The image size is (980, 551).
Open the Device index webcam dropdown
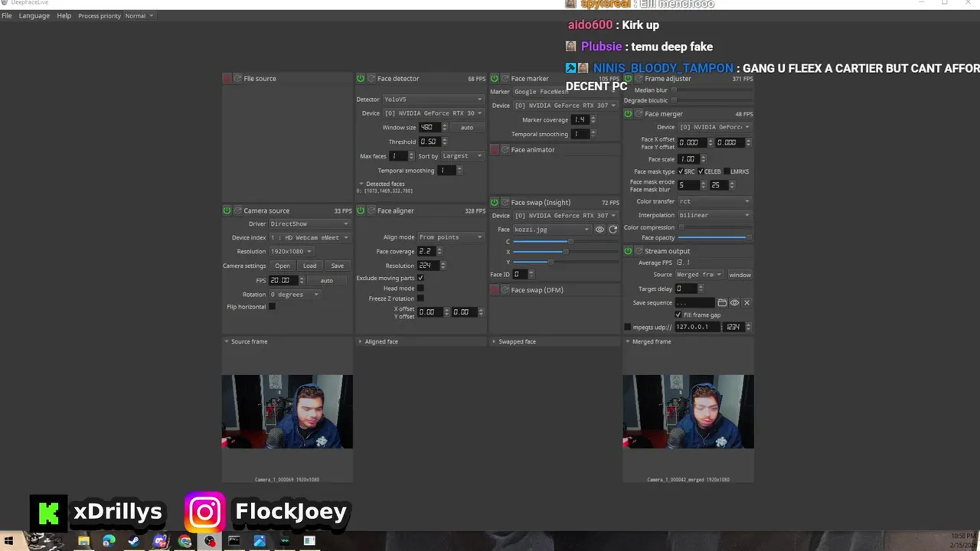[309, 238]
